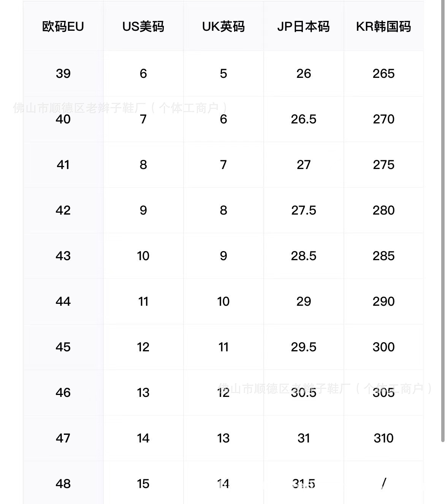Select the EU size 48 cell
Screen dimensions: 448x504
click(63, 483)
